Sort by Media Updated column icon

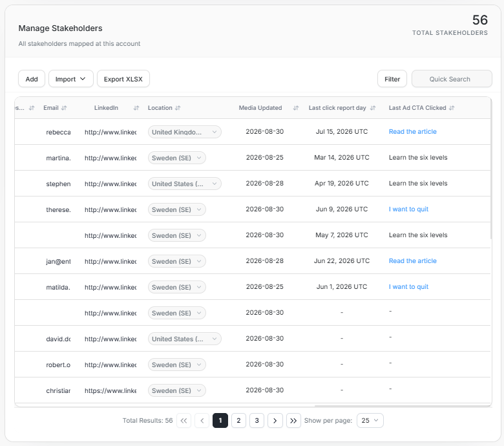pyautogui.click(x=296, y=108)
